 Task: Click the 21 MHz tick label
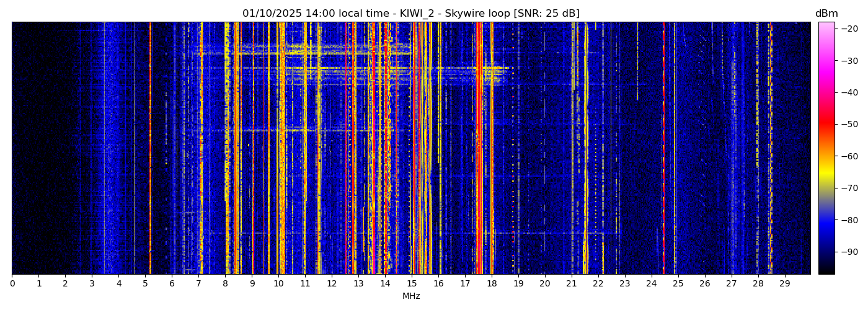point(571,284)
